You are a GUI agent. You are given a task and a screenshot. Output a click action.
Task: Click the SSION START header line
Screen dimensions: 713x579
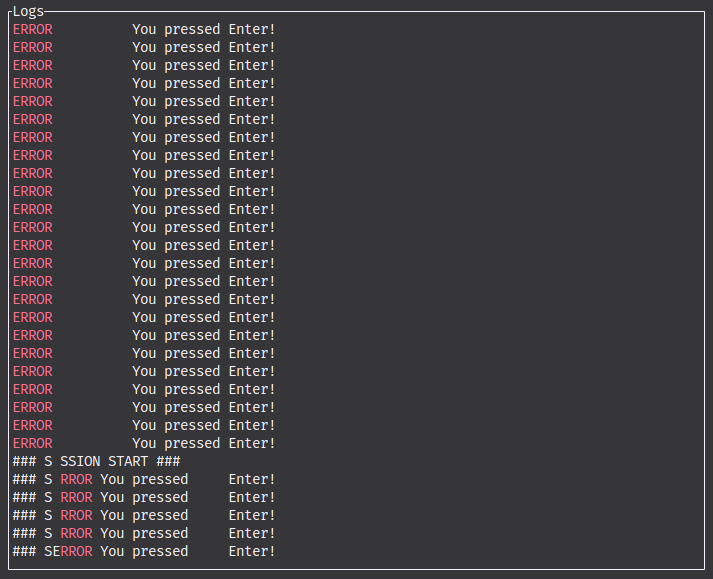(x=96, y=461)
